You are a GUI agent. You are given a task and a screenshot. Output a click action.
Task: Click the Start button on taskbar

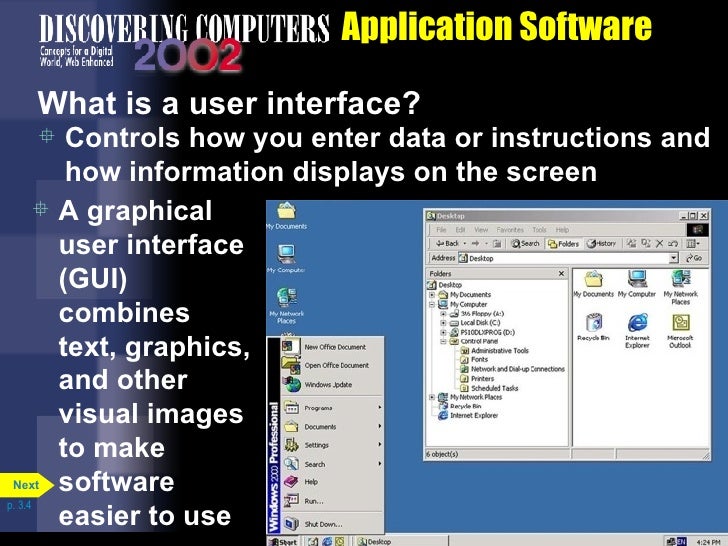(x=283, y=541)
